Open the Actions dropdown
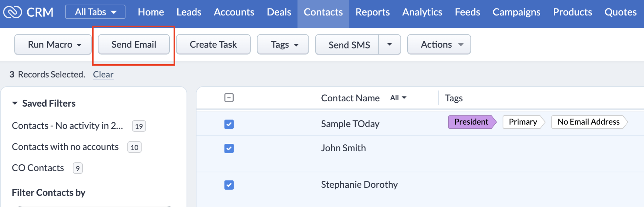Image resolution: width=644 pixels, height=207 pixels. coord(439,45)
